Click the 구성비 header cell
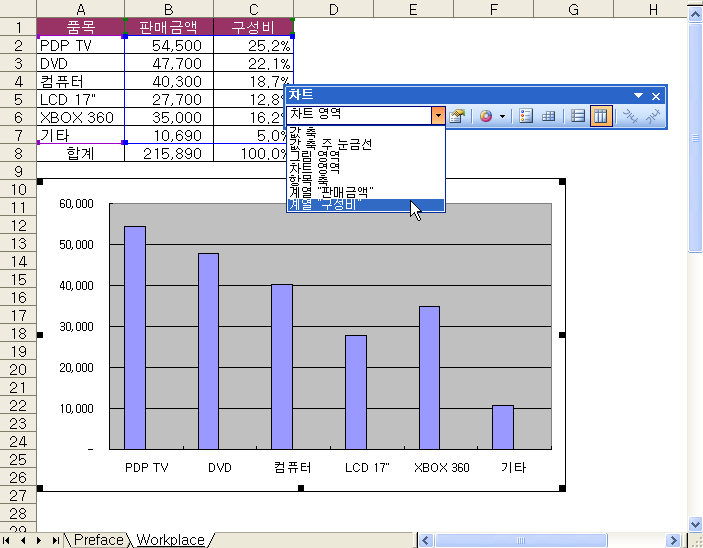Viewport: 703px width, 548px height. (253, 27)
